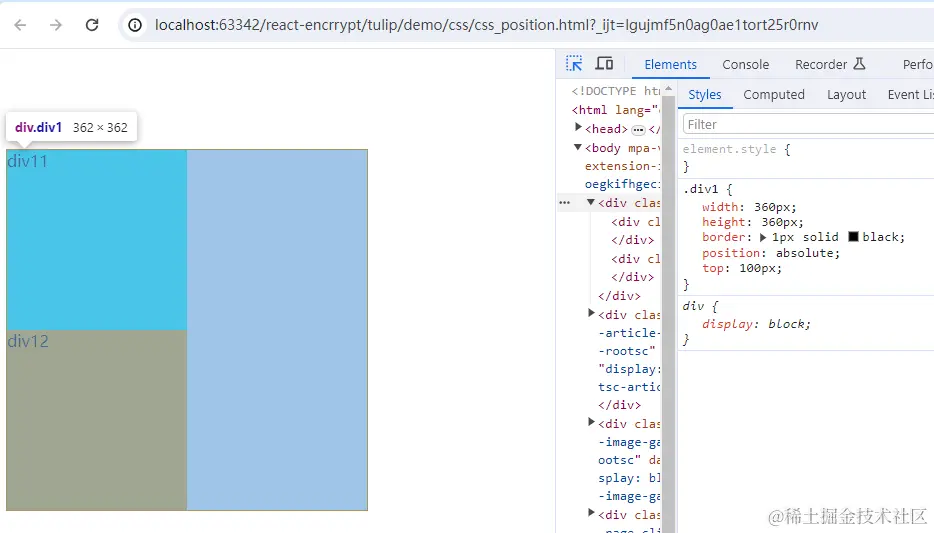This screenshot has height=533, width=934.
Task: Open the Layout sub-tab
Action: (846, 95)
